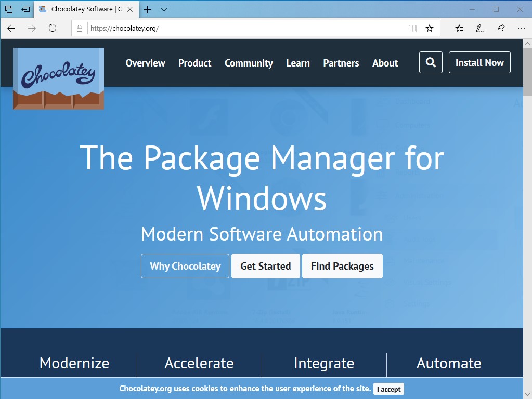Open a new tab with plus

click(147, 9)
